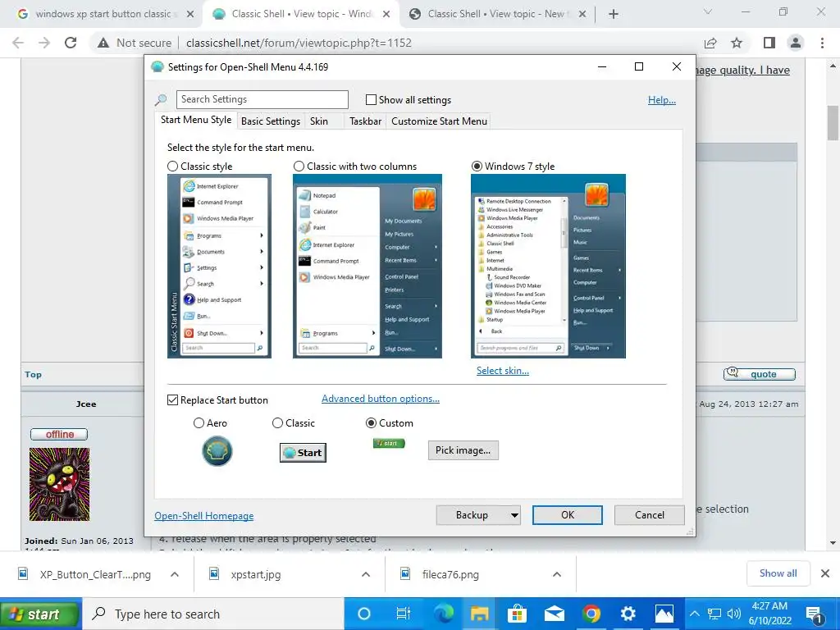
Task: Open Customize Start Menu tab
Action: [x=440, y=121]
